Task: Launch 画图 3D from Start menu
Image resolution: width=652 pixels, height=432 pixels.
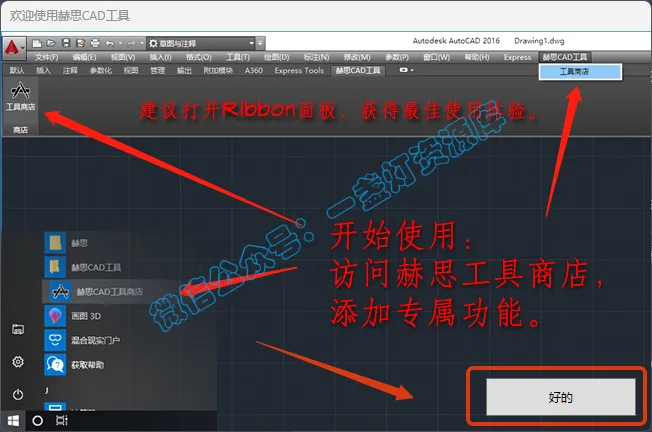Action: [x=73, y=316]
